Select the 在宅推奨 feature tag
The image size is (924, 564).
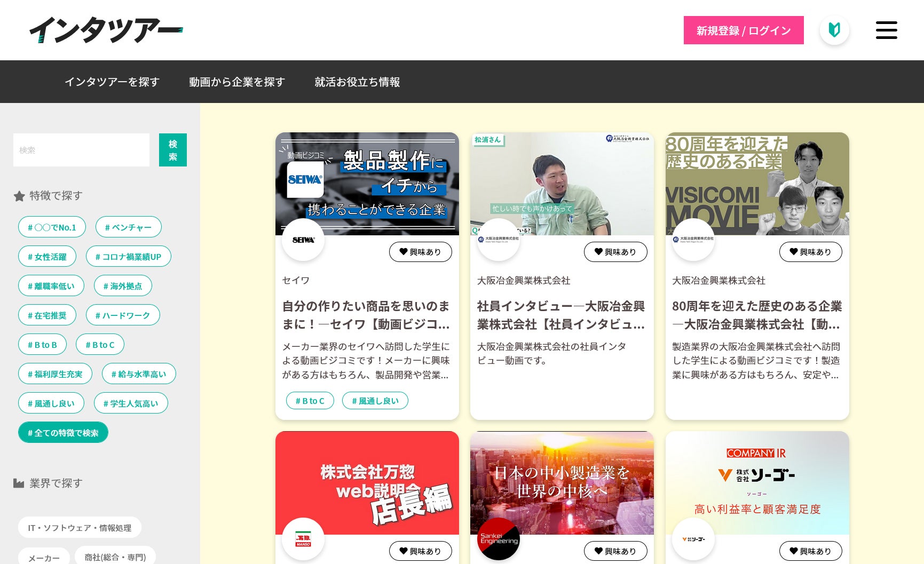pyautogui.click(x=47, y=315)
